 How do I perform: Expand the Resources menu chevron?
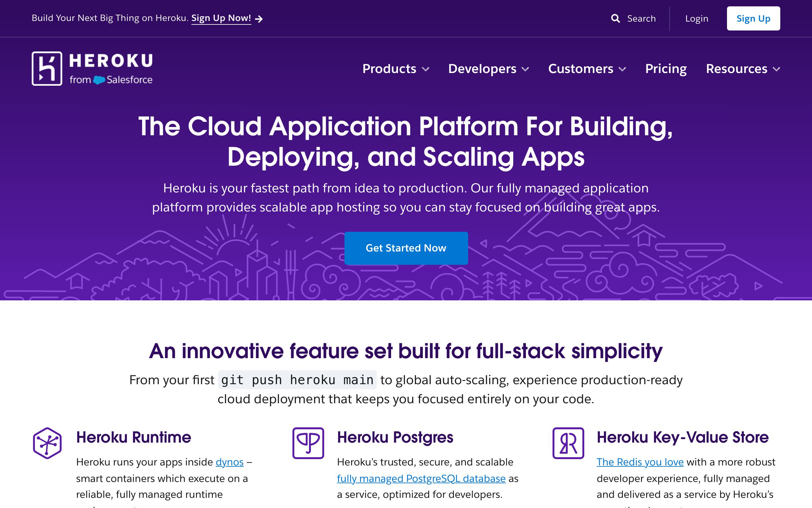point(776,69)
